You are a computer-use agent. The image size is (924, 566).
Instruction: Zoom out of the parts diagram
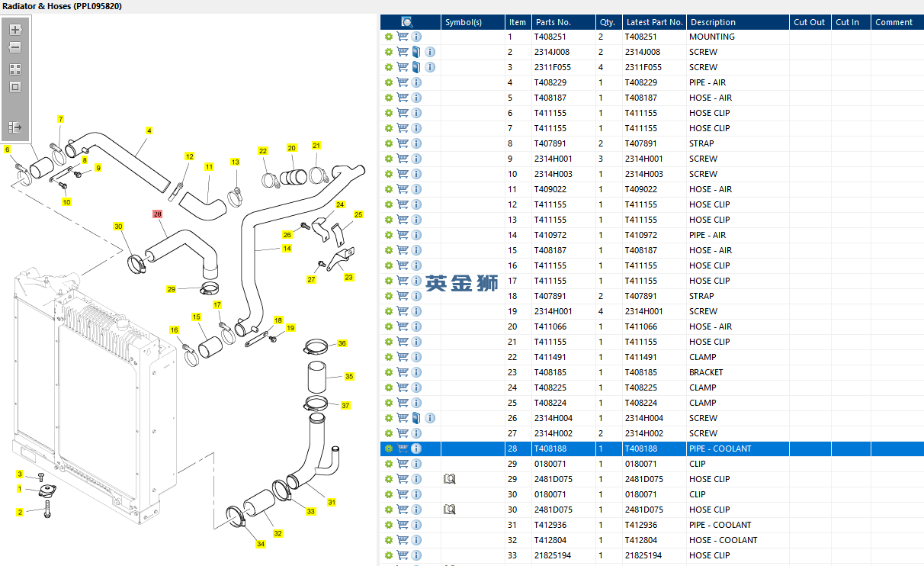point(15,47)
